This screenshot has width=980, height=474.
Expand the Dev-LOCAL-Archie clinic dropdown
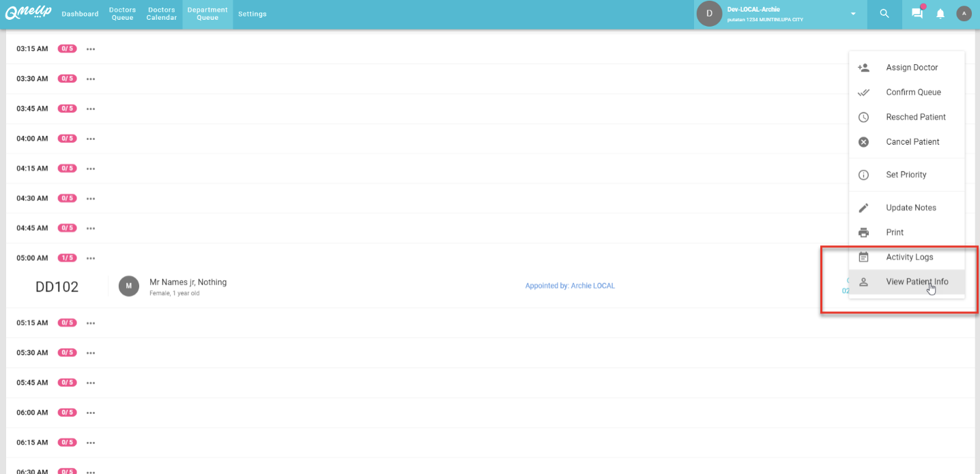click(853, 14)
